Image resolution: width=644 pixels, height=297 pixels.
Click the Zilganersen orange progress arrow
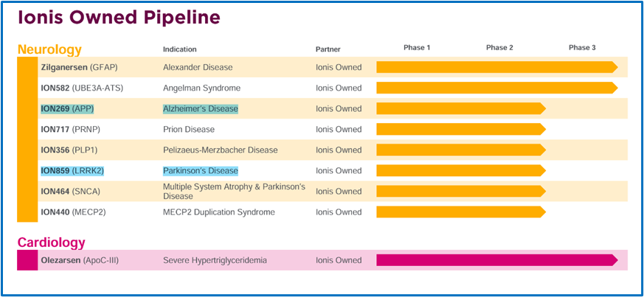tap(497, 67)
